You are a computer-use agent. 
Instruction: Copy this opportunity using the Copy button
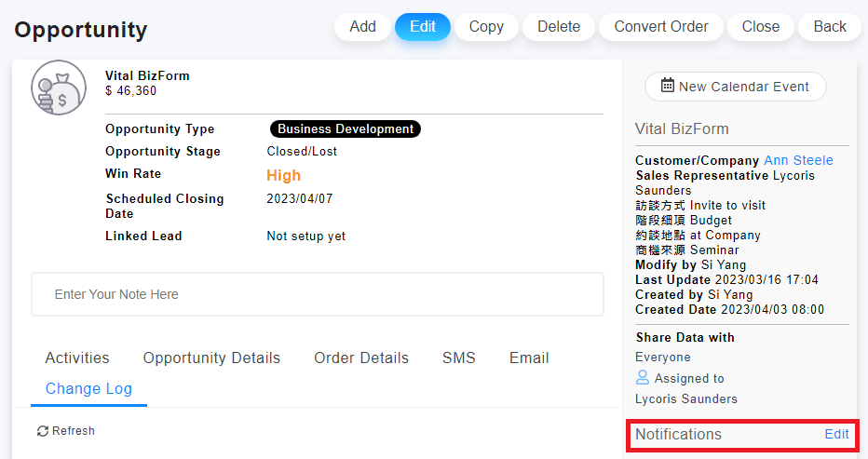click(x=486, y=27)
